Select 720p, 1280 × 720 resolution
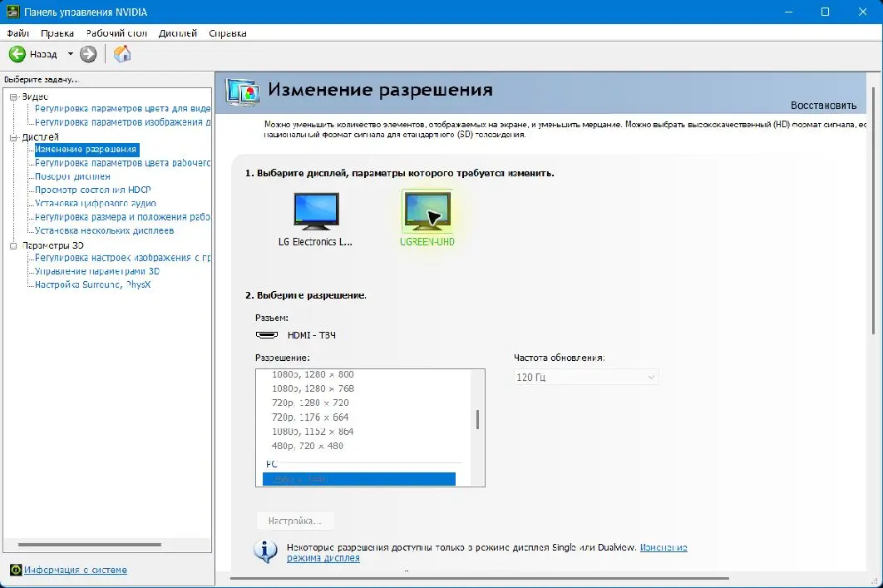The width and height of the screenshot is (883, 588). tap(310, 403)
